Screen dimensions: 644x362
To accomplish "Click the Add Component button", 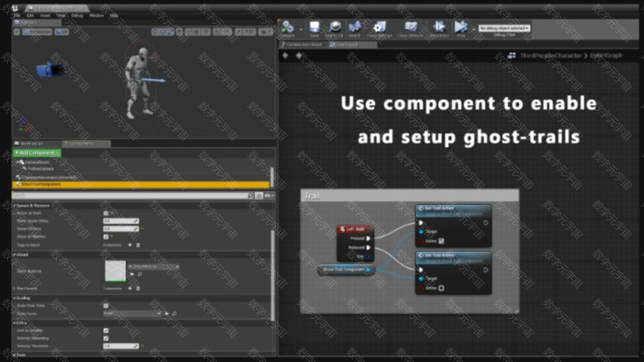I will [37, 152].
